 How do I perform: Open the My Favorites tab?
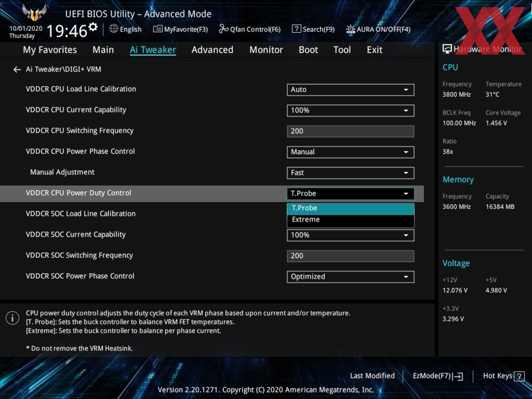pos(50,50)
